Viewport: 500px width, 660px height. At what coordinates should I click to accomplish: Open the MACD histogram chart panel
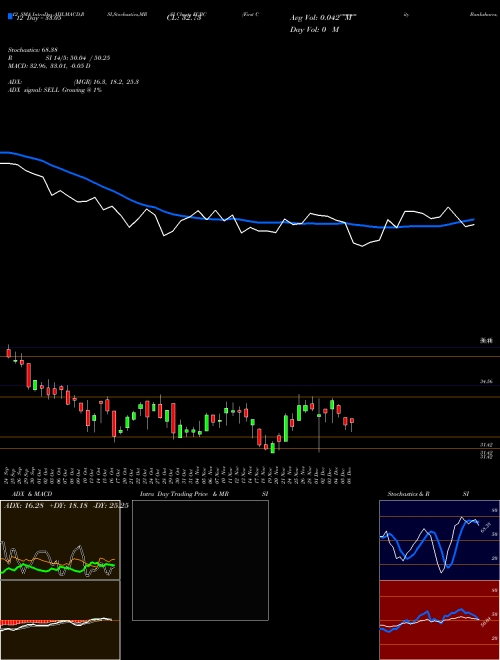click(x=60, y=620)
